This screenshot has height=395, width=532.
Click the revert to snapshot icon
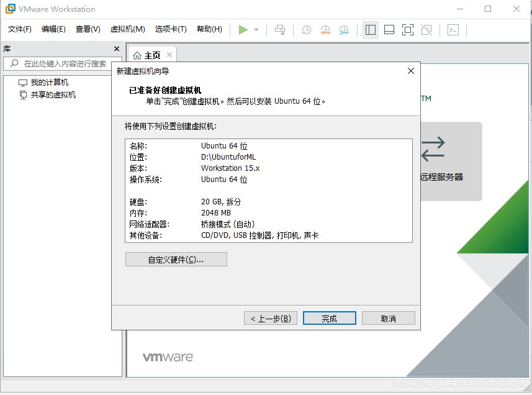point(325,30)
